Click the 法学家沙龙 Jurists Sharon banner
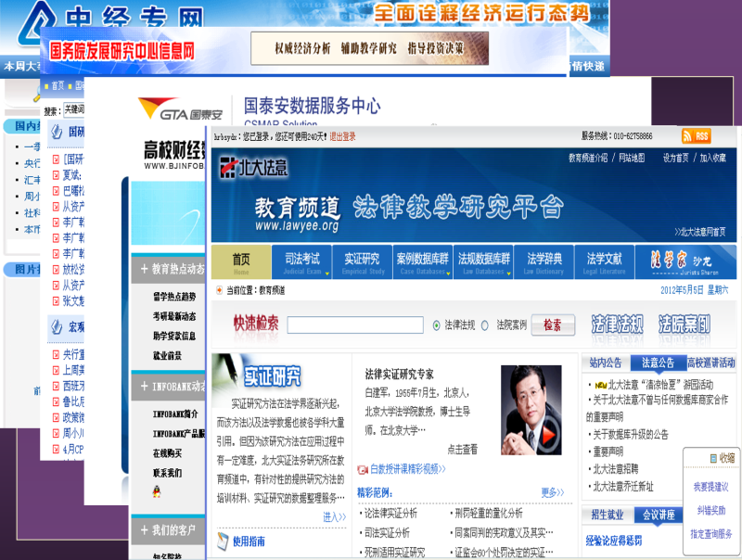 pyautogui.click(x=684, y=261)
